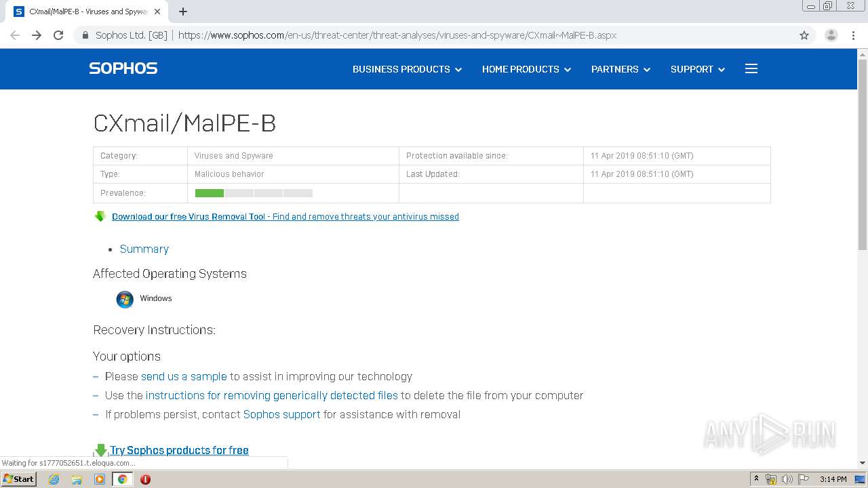This screenshot has height=488, width=868.
Task: Click the volume speaker tray icon
Action: (787, 479)
